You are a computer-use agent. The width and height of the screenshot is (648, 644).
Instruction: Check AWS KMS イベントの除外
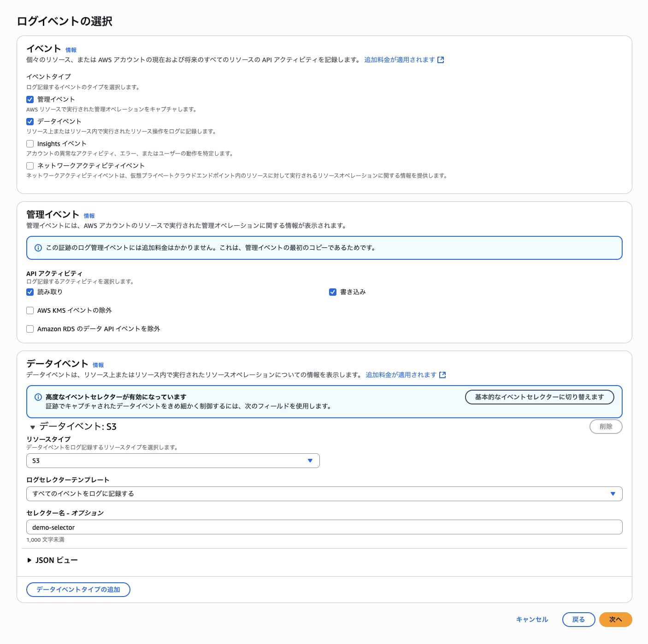pyautogui.click(x=30, y=310)
